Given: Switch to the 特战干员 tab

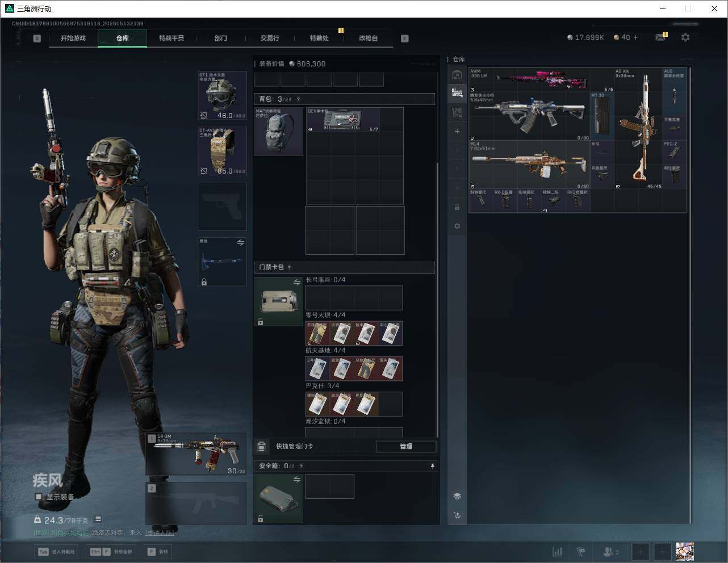Looking at the screenshot, I should tap(171, 38).
